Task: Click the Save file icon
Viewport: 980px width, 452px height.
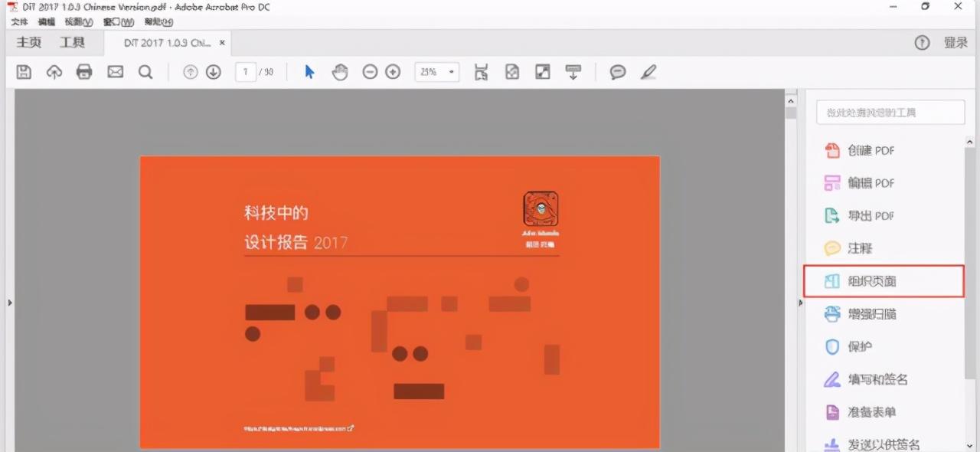Action: point(24,72)
